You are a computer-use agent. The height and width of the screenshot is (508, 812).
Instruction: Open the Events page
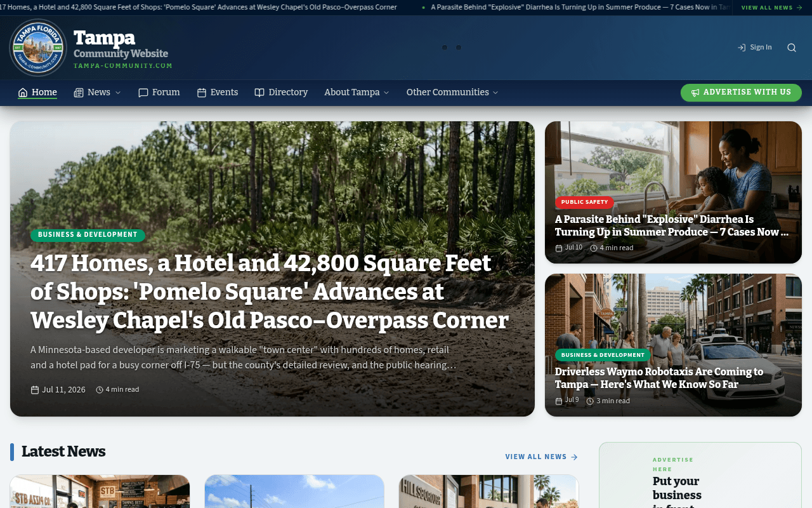218,93
